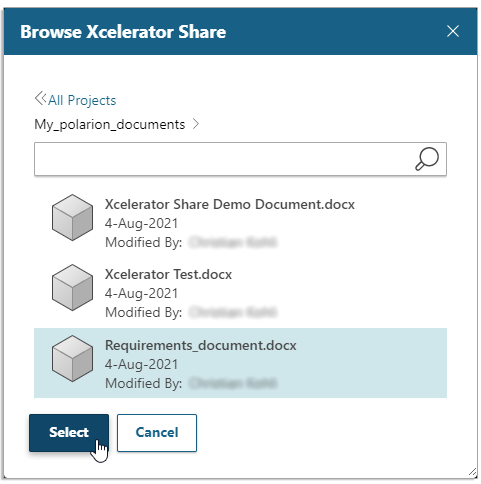Click Modified By label under Requirements_document.docx
Screen dimensions: 481x484
(144, 383)
